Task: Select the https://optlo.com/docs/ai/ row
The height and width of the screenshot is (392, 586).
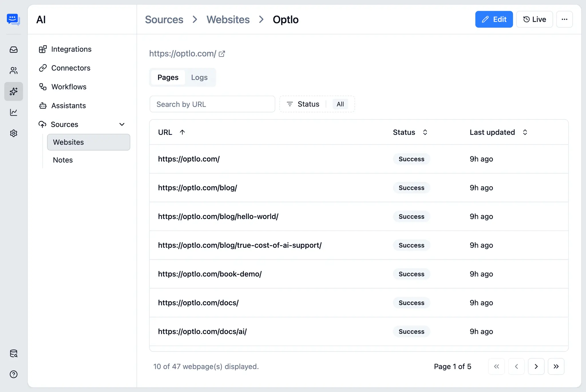Action: (359, 332)
